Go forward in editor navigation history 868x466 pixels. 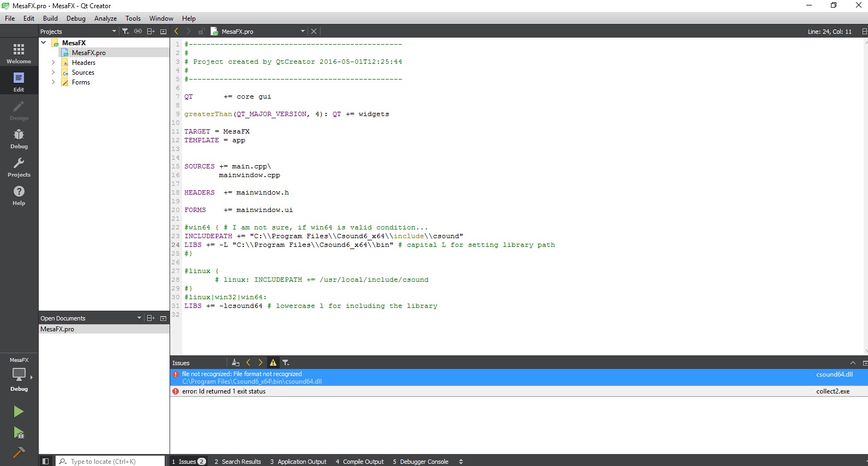(188, 32)
